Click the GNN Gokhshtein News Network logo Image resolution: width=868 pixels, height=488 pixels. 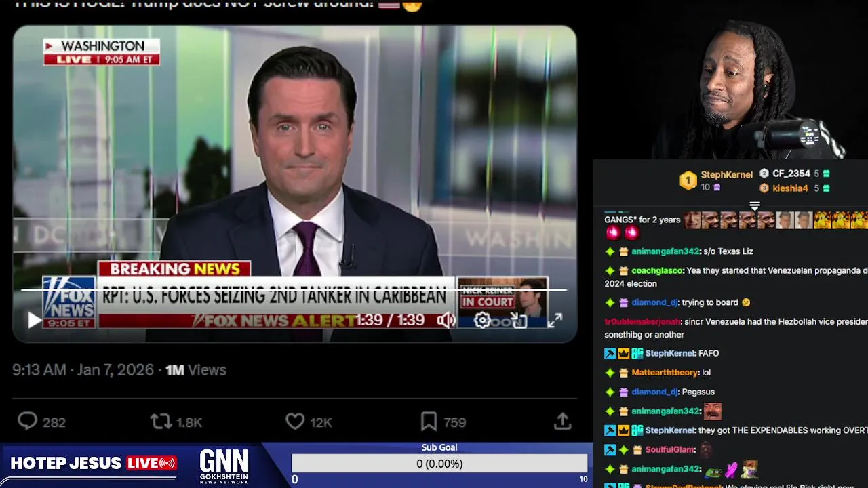[224, 466]
